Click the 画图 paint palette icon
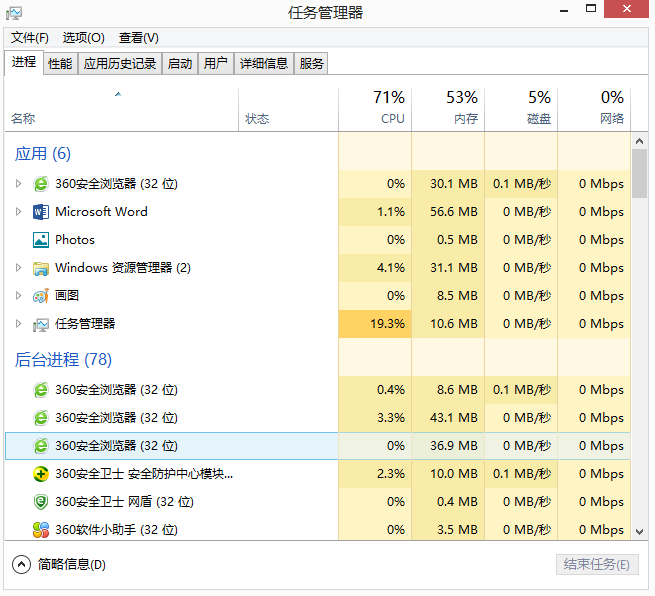The width and height of the screenshot is (655, 596). coord(41,296)
